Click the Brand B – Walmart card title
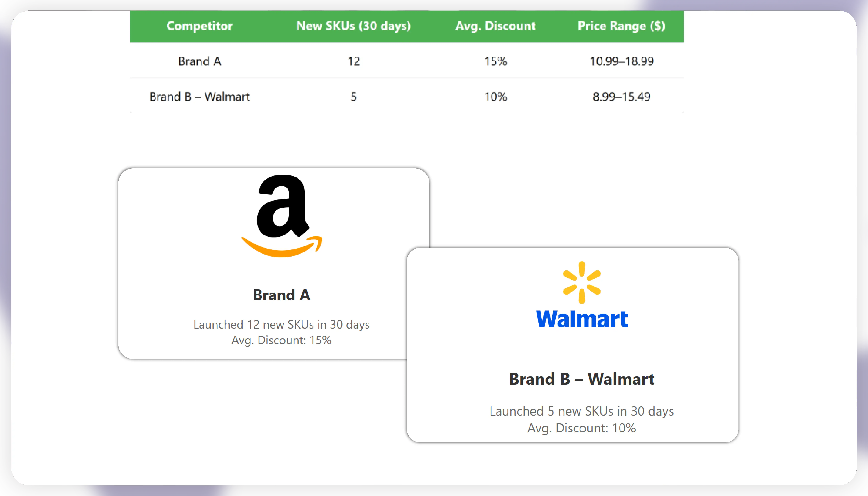This screenshot has height=496, width=868. tap(581, 379)
